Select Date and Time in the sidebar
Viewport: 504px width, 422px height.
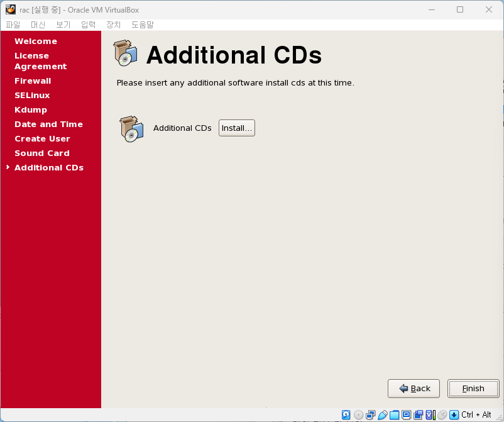point(48,124)
